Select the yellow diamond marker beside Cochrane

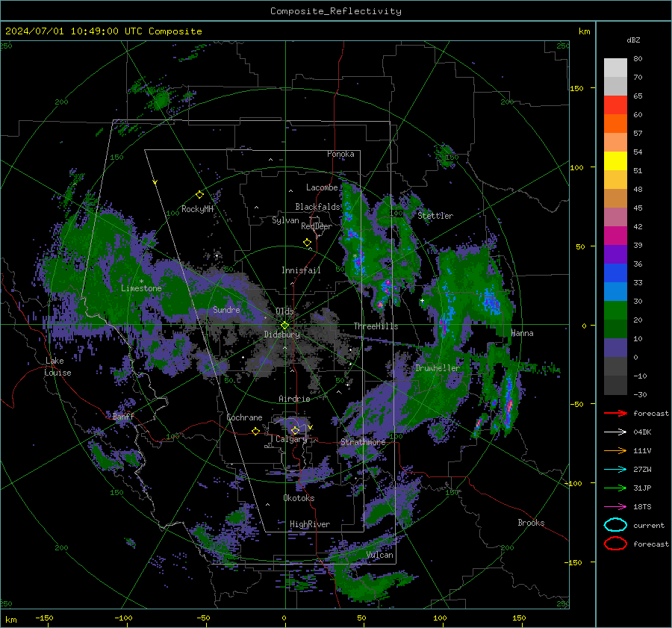[255, 431]
